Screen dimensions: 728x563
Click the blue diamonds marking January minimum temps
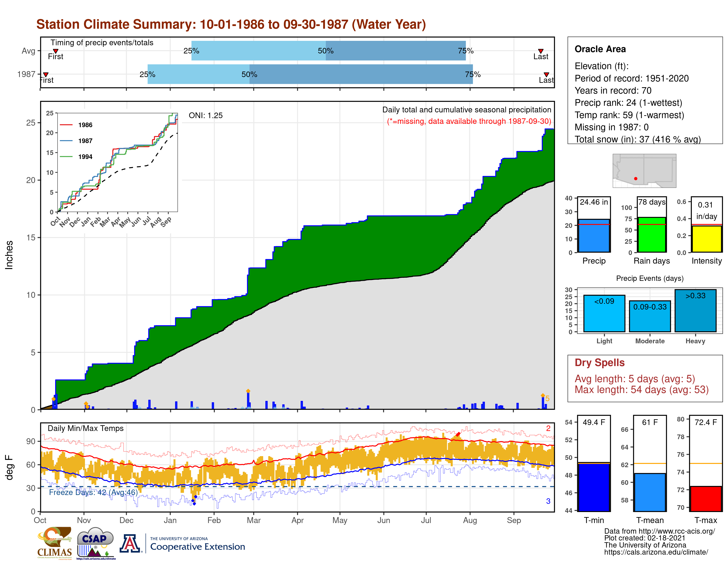click(194, 500)
